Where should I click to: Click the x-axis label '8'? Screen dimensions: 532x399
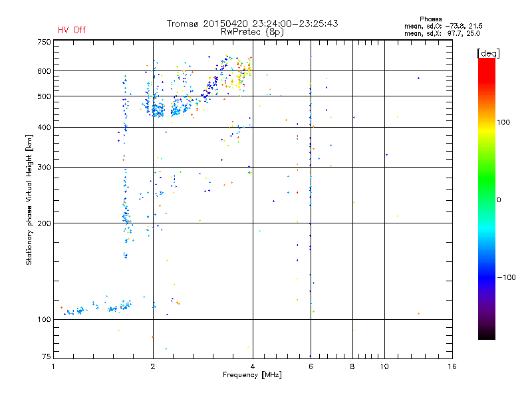tap(352, 366)
